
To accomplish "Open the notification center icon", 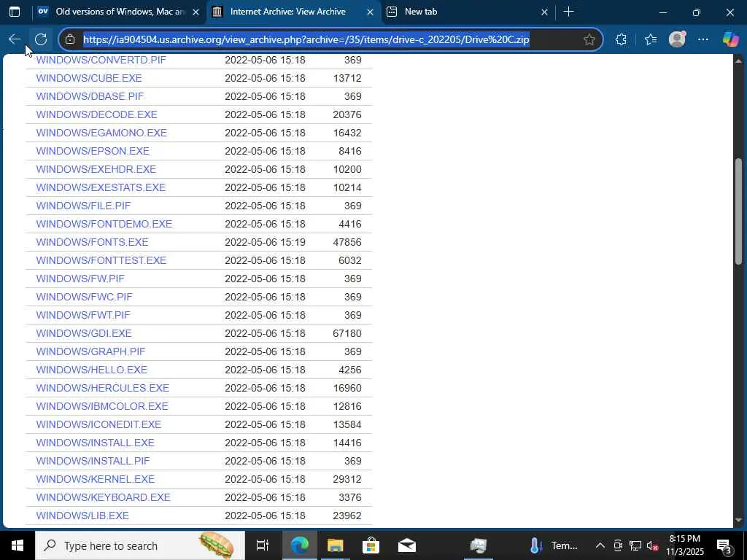I will pyautogui.click(x=724, y=546).
